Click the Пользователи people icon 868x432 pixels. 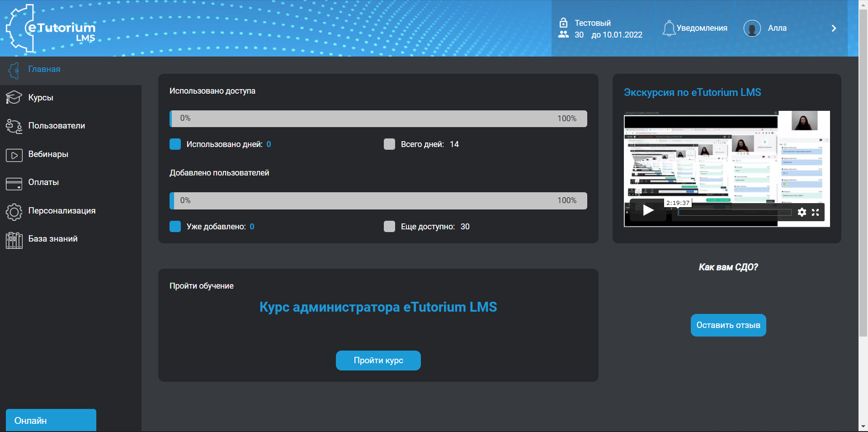[x=14, y=126]
